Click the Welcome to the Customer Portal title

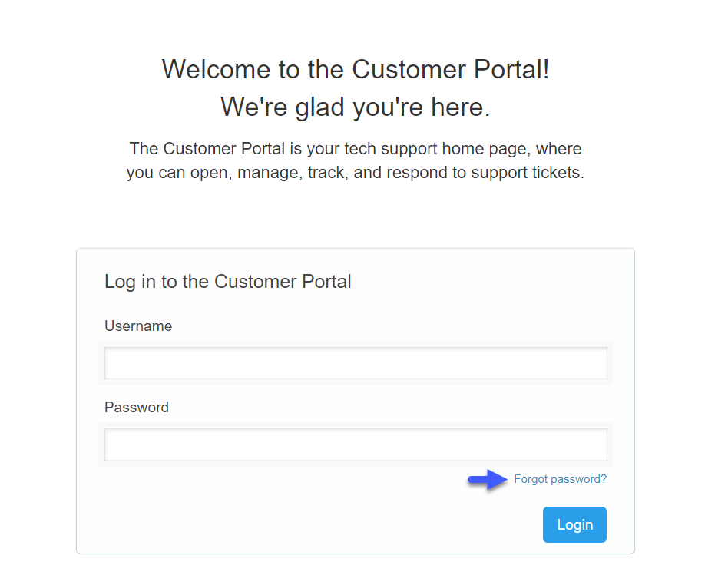[356, 69]
